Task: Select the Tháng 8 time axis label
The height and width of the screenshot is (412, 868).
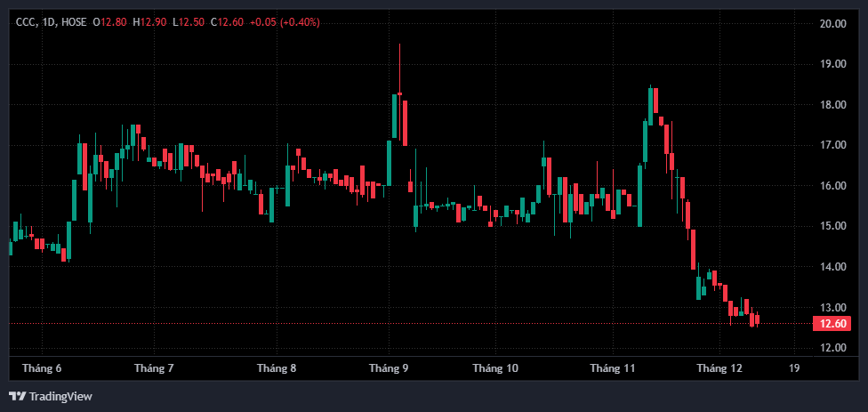Action: [276, 368]
